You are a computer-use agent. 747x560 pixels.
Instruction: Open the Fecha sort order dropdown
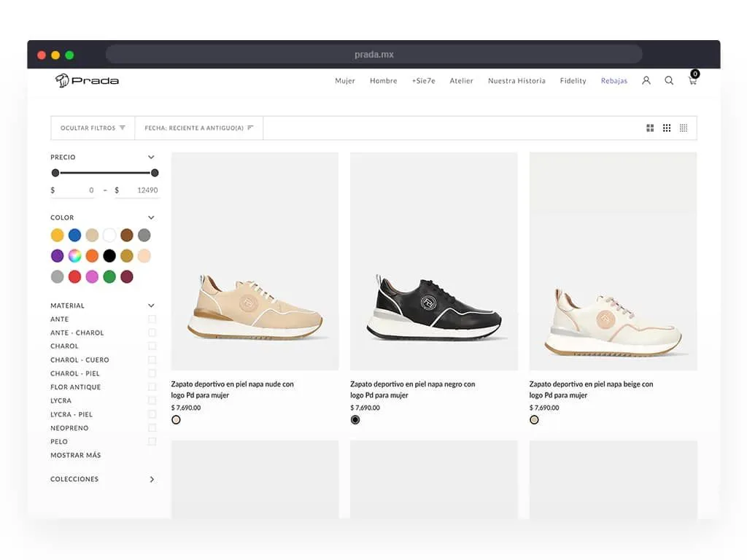pyautogui.click(x=198, y=128)
